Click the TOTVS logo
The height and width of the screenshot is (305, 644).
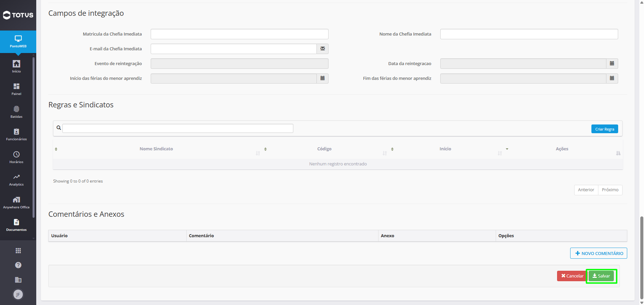18,15
